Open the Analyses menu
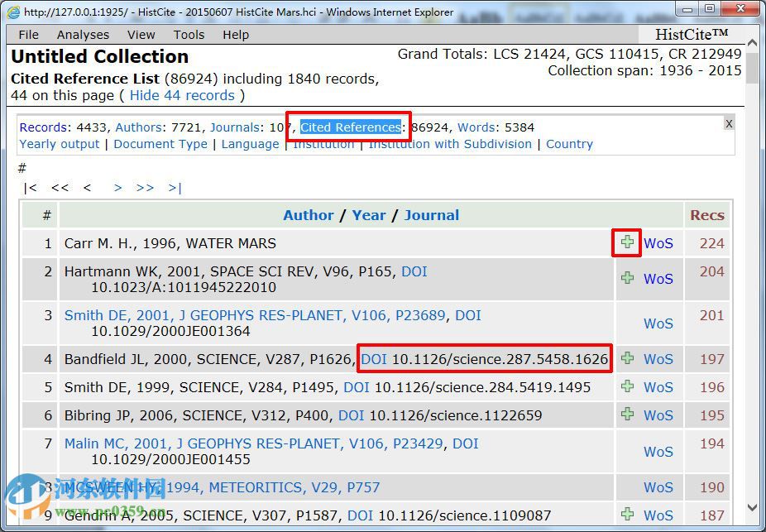766x532 pixels. coord(83,35)
